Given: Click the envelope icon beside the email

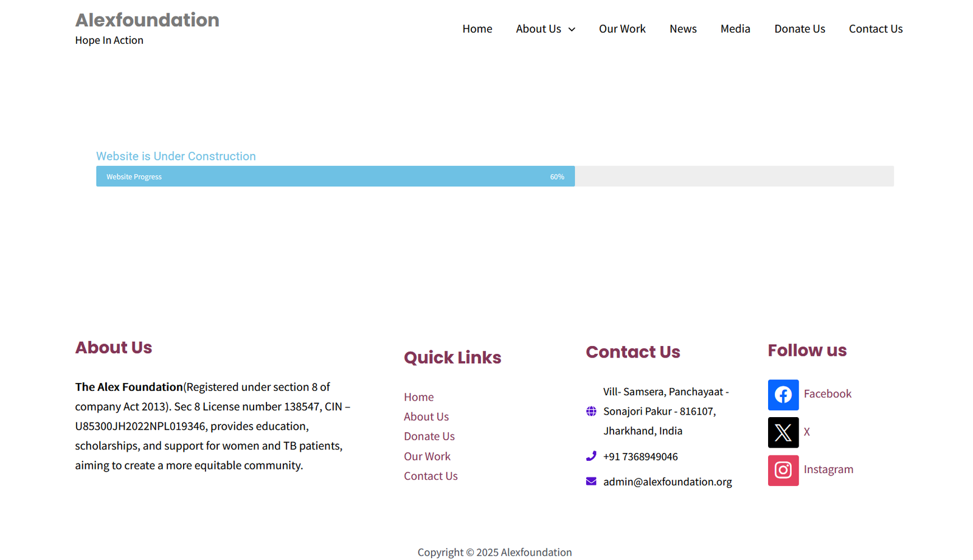Looking at the screenshot, I should pos(590,481).
